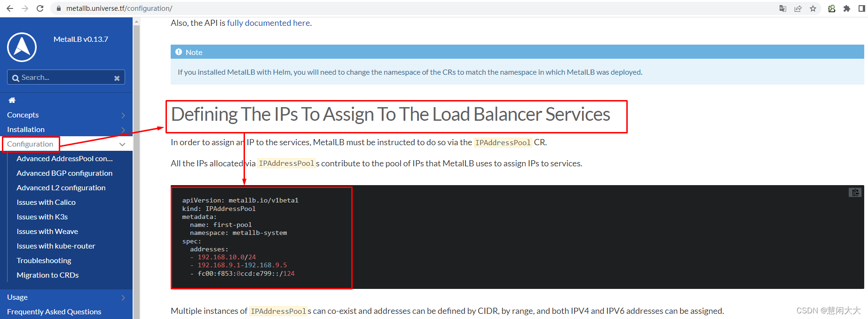Screen dimensions: 868x319
Task: Open Issues with K3s page
Action: (x=42, y=217)
